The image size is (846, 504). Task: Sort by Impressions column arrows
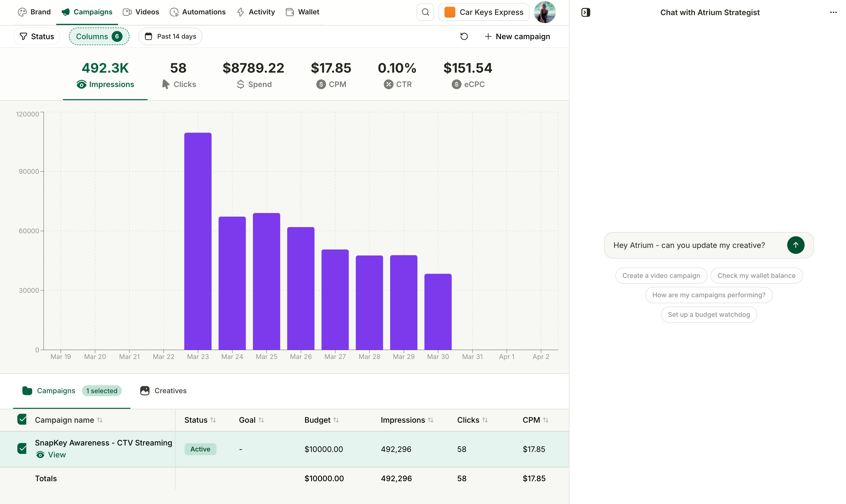coord(431,420)
